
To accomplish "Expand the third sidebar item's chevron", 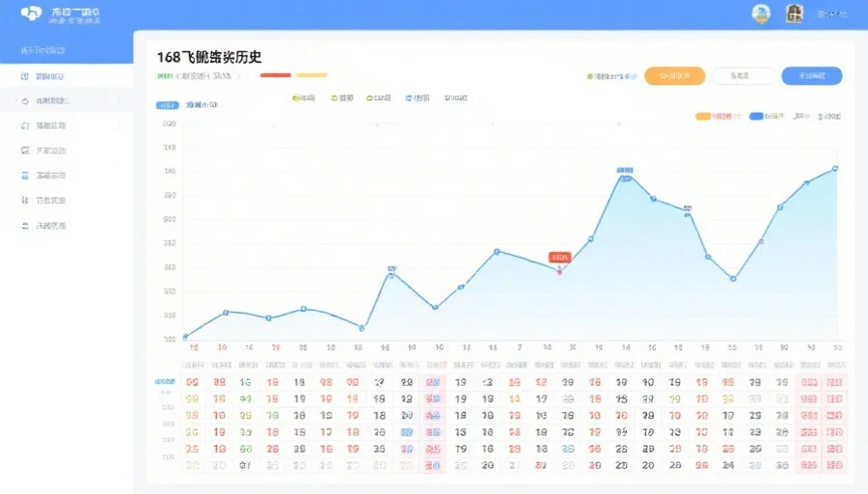I will (x=118, y=125).
